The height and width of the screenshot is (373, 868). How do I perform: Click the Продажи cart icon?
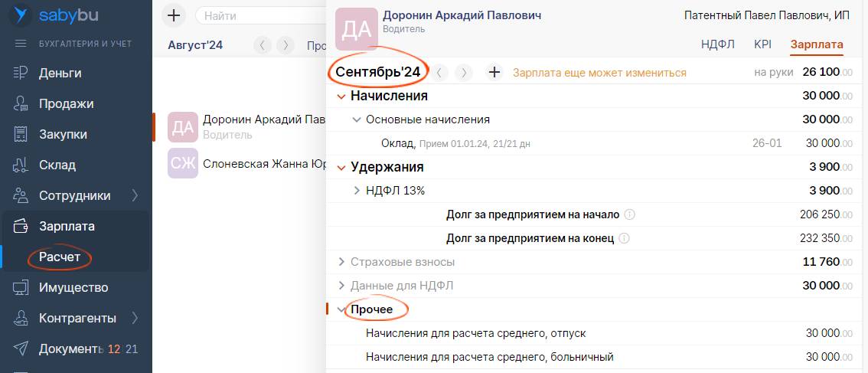coord(21,104)
